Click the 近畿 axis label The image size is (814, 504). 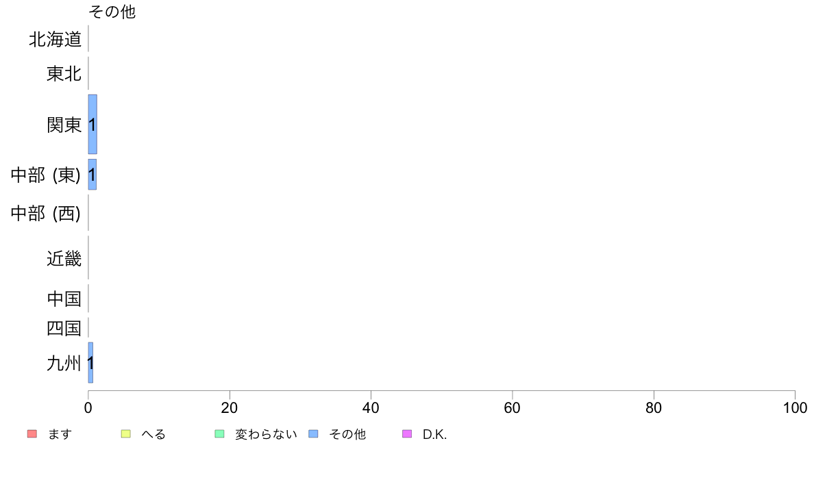pos(64,259)
